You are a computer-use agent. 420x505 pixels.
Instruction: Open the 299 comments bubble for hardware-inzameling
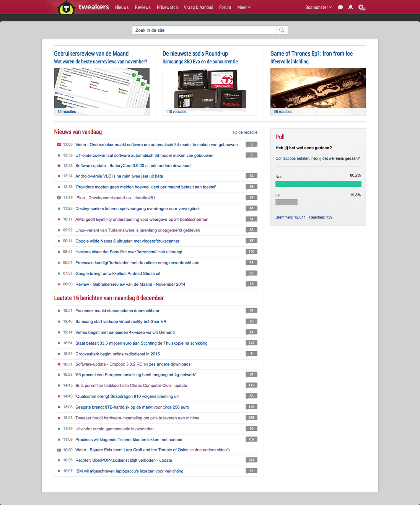coord(251,418)
